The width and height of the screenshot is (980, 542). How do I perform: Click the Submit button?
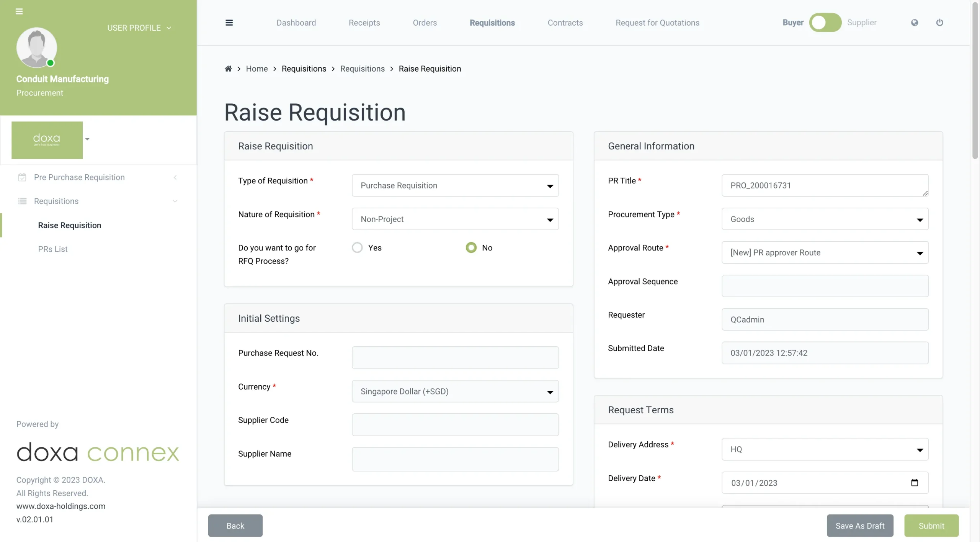click(931, 526)
